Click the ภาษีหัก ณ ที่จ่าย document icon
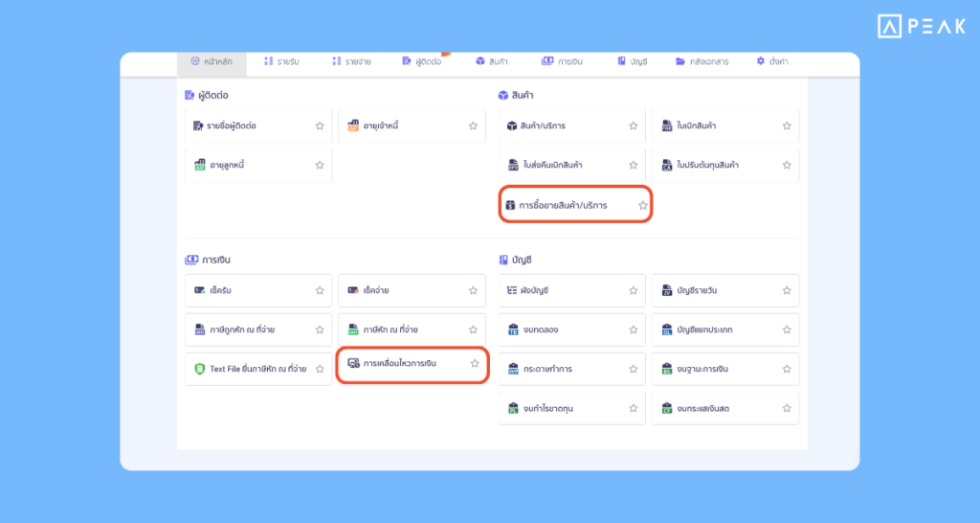Screen dimensions: 980x523 (x=353, y=330)
